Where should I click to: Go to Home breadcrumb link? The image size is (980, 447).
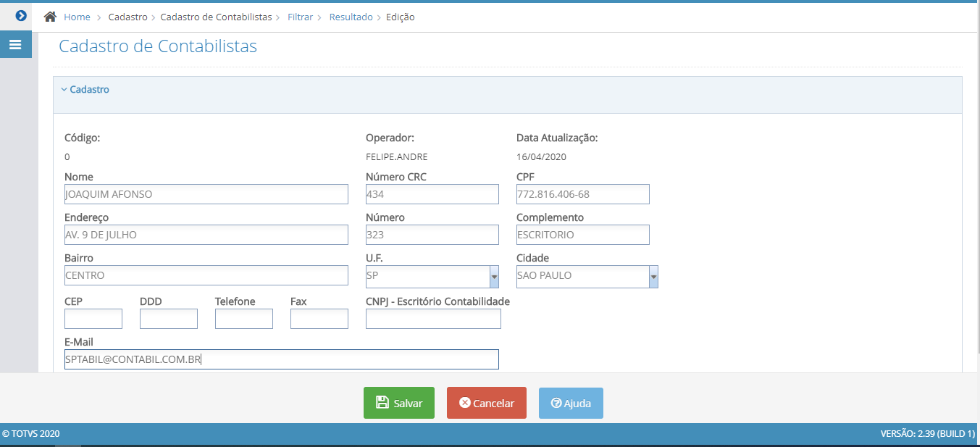77,17
